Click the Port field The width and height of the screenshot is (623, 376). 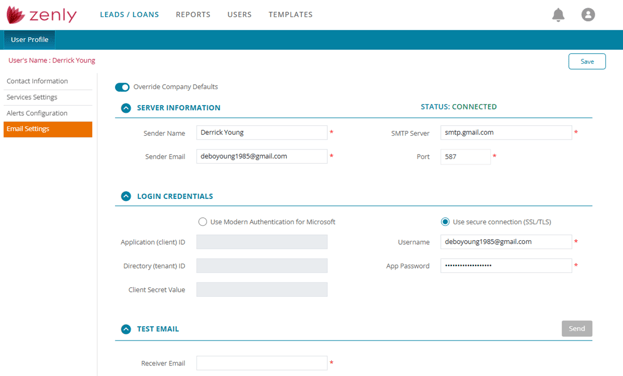point(465,157)
